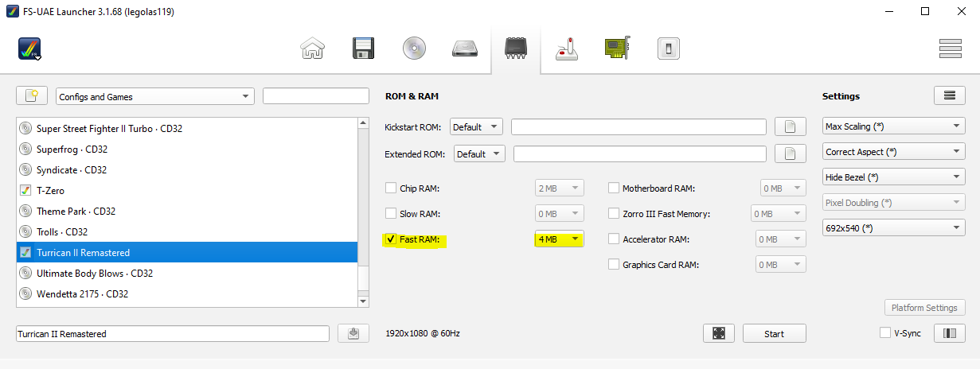Switch to the floppy drives tab

point(363,49)
